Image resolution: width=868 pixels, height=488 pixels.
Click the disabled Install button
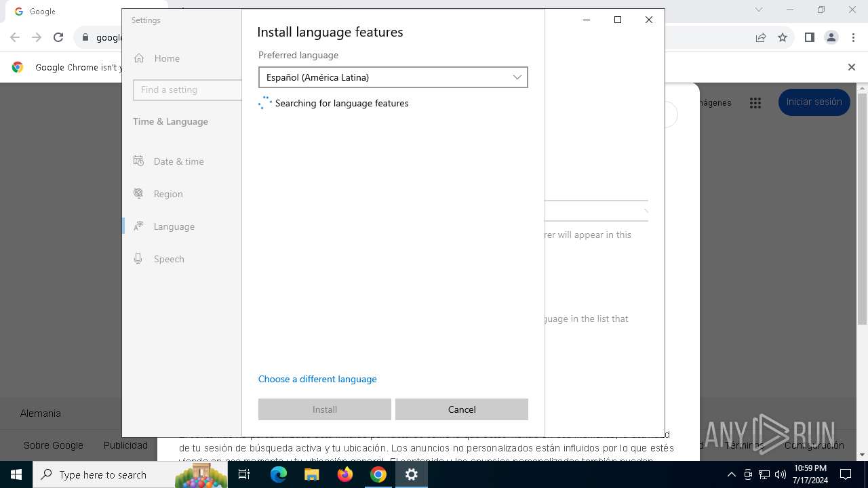click(x=325, y=409)
